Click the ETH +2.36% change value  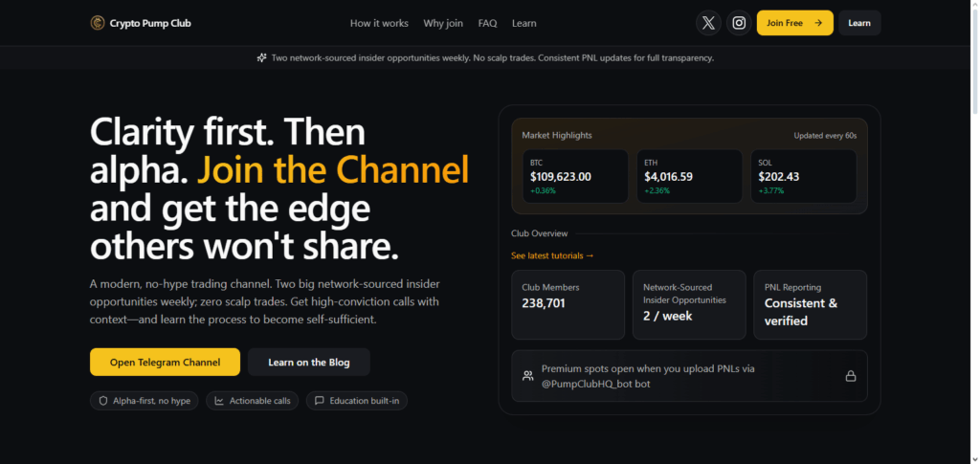click(x=657, y=190)
